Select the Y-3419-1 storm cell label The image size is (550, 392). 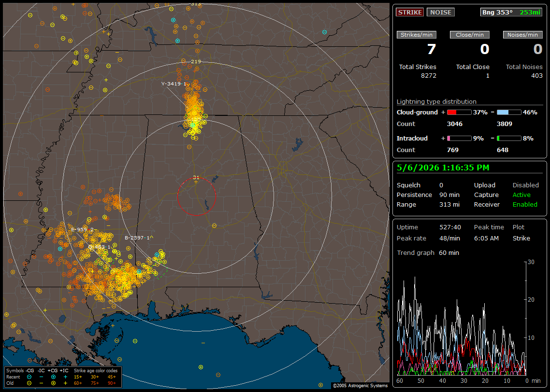click(174, 84)
